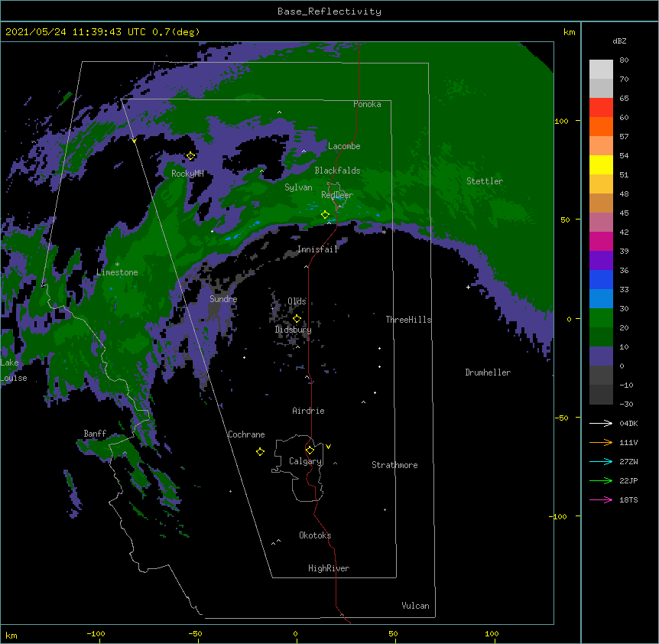Image resolution: width=659 pixels, height=644 pixels.
Task: Click the yellow diamond marker above RockyMH
Action: pos(190,156)
